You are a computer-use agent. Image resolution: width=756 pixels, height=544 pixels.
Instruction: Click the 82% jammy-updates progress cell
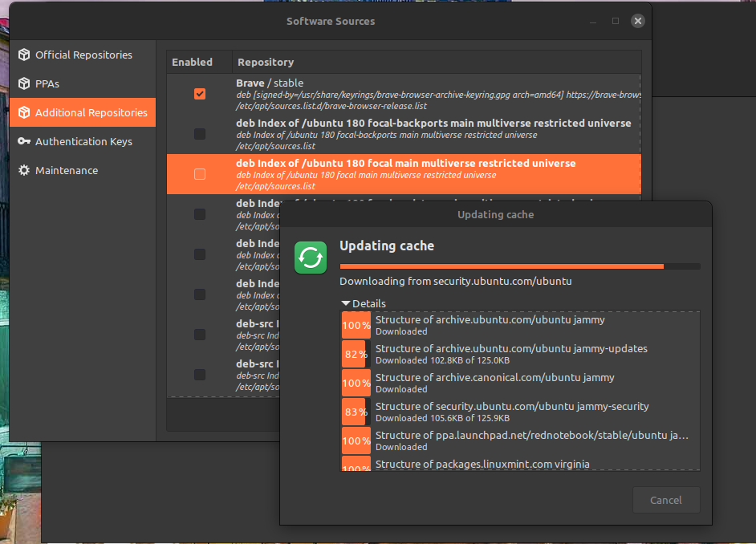[x=356, y=354]
